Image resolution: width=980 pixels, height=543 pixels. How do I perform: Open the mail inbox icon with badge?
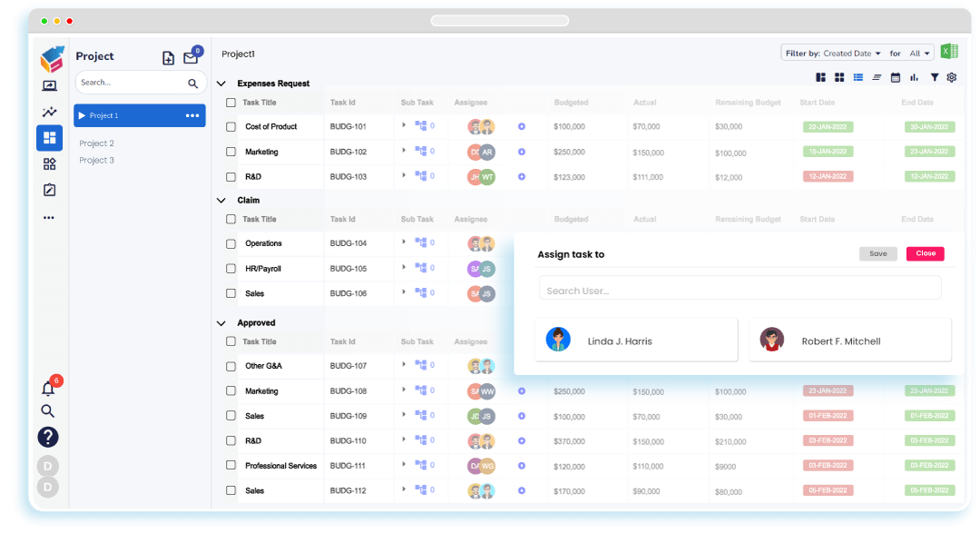pyautogui.click(x=191, y=57)
